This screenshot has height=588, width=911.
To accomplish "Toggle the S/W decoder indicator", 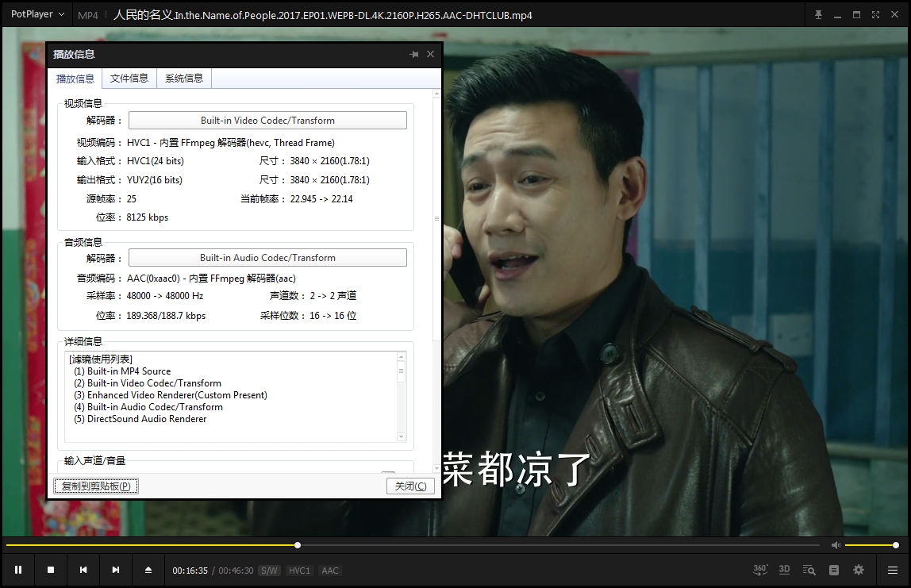I will click(x=269, y=571).
